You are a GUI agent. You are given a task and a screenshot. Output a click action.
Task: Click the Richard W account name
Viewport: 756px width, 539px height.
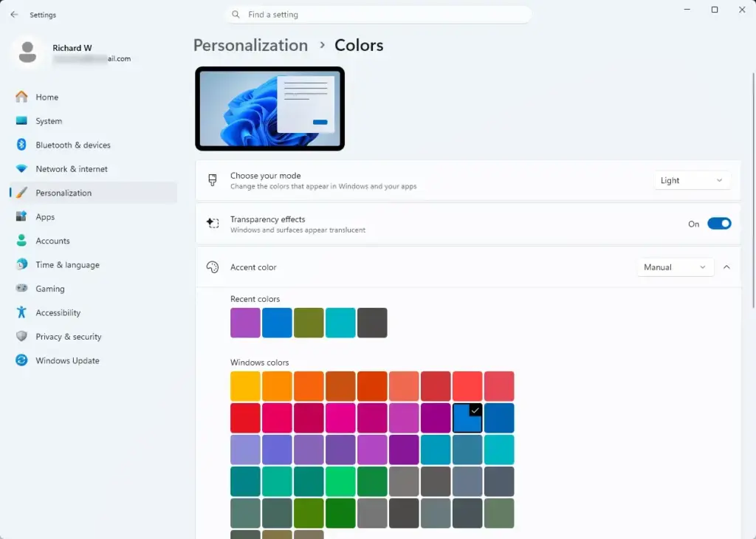72,48
